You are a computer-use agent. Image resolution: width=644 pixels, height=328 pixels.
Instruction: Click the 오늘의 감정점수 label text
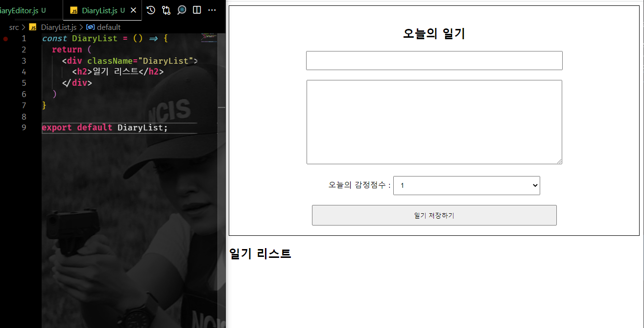coord(359,185)
